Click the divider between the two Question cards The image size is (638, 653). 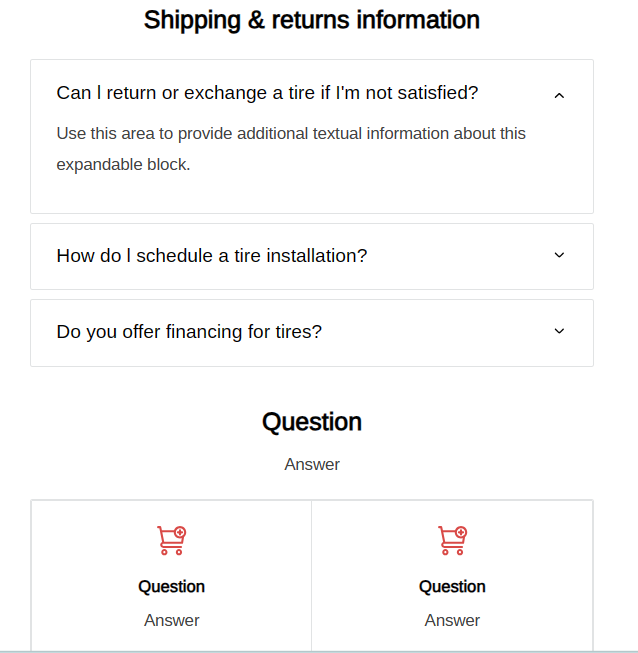pyautogui.click(x=311, y=575)
